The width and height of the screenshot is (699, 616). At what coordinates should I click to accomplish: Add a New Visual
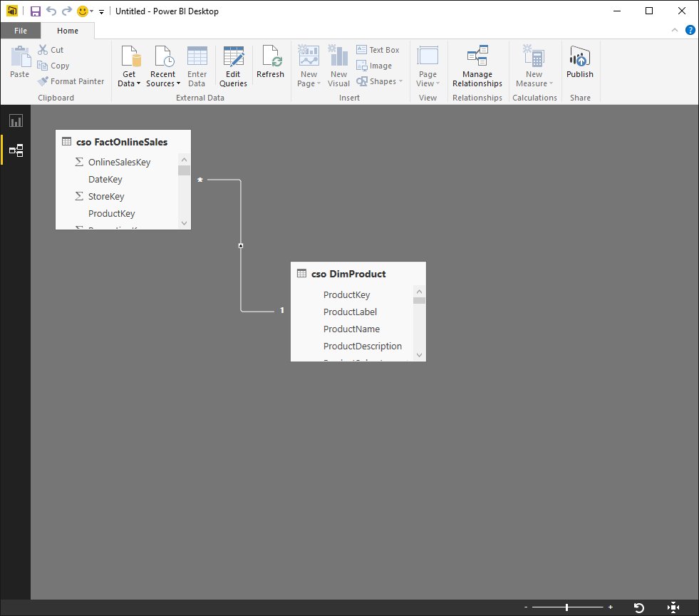coord(338,65)
